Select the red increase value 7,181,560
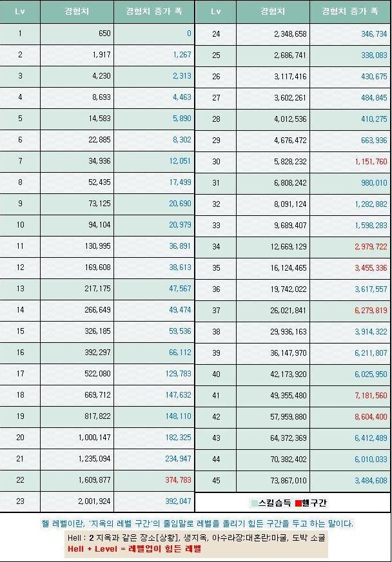This screenshot has height=562, width=392. coord(371,396)
